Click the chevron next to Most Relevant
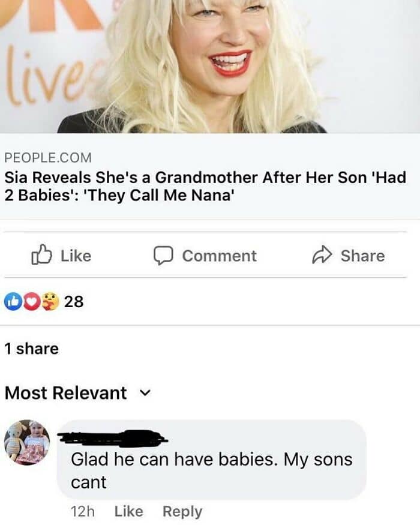 coord(143,393)
